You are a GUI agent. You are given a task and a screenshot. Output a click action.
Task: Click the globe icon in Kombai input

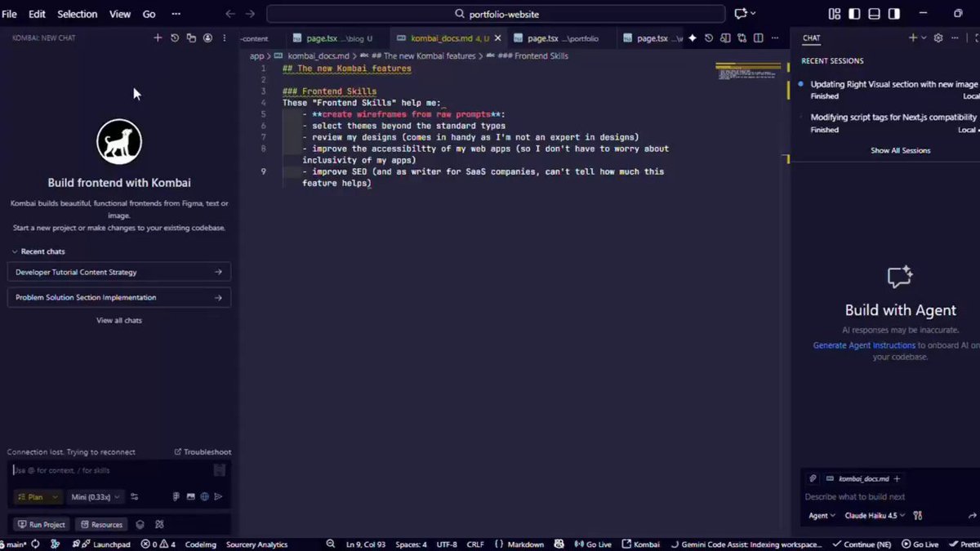(x=205, y=496)
